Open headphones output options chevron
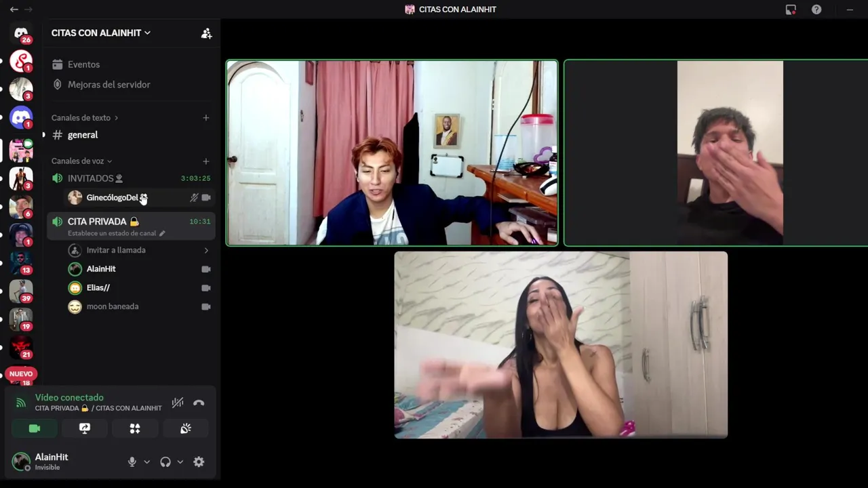 [x=180, y=462]
